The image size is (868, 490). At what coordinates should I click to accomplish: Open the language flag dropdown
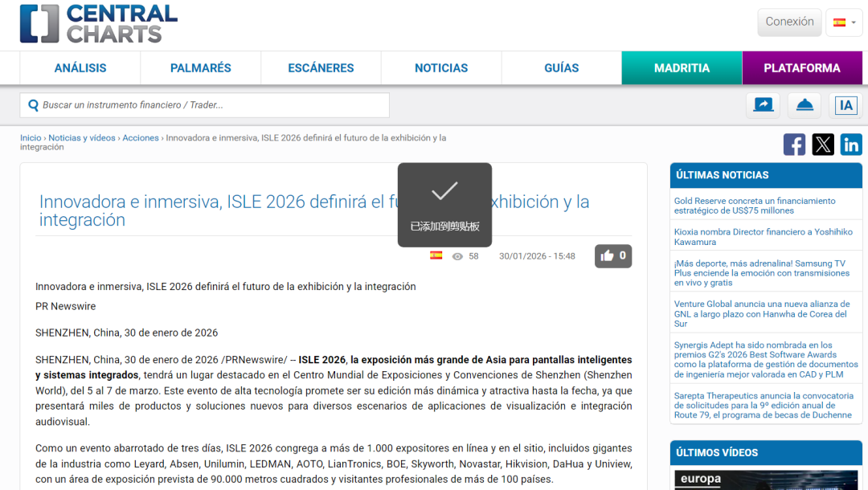844,22
